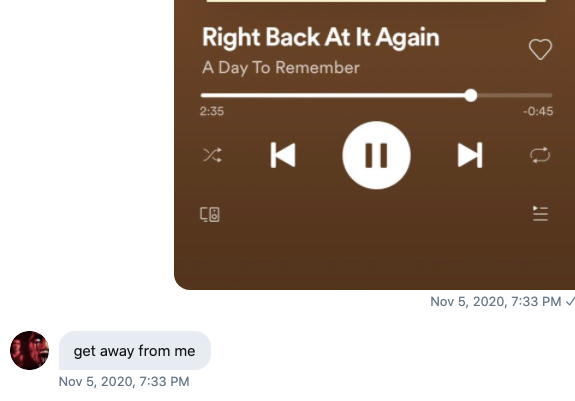575x401 pixels.
Task: Open the connect to device icon
Action: (210, 214)
